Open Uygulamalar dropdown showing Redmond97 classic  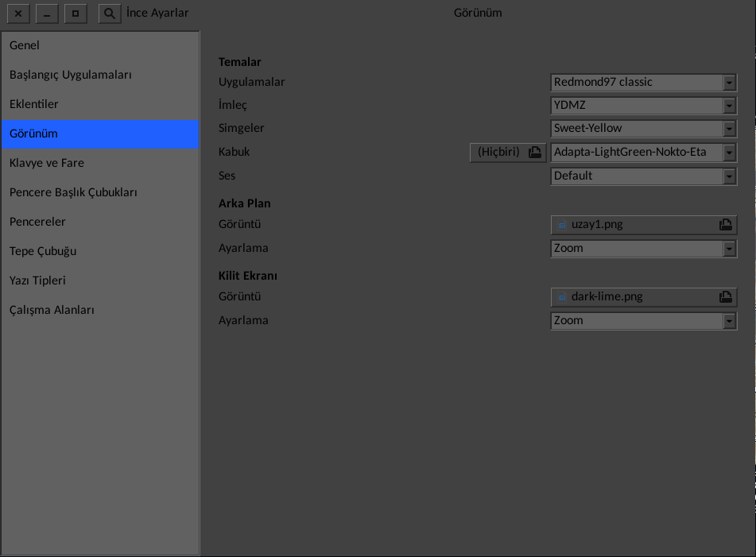644,83
